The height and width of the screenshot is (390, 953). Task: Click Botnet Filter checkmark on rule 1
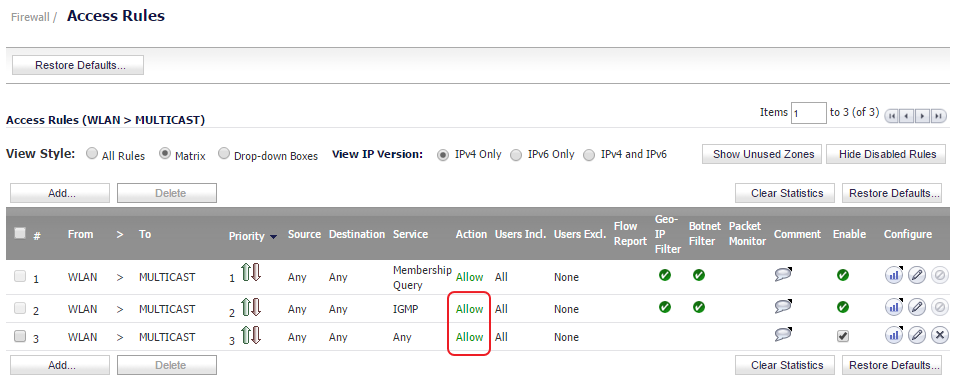[x=699, y=275]
